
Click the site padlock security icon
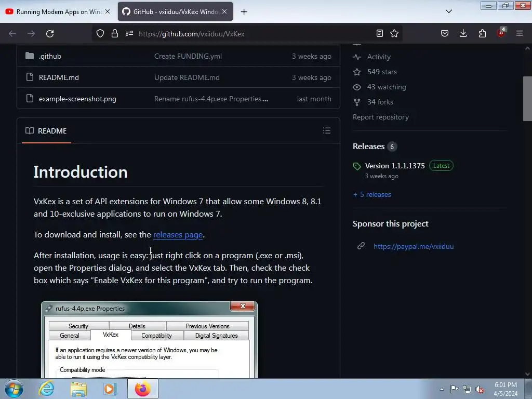pos(115,34)
